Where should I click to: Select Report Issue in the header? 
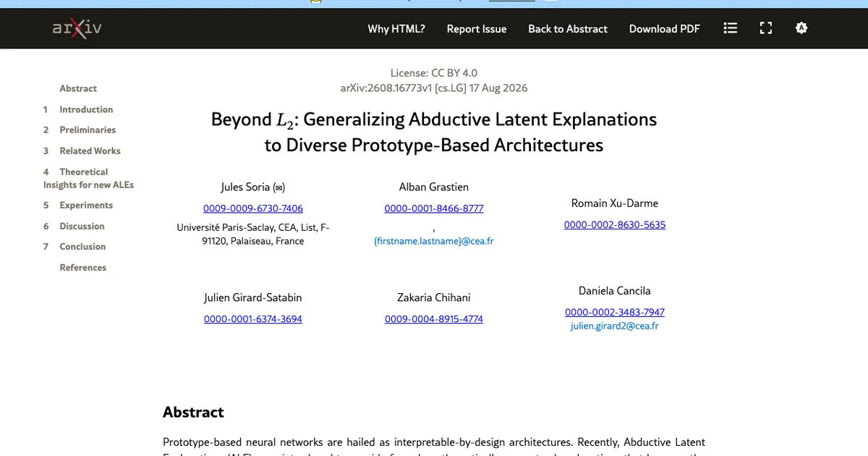pos(477,29)
